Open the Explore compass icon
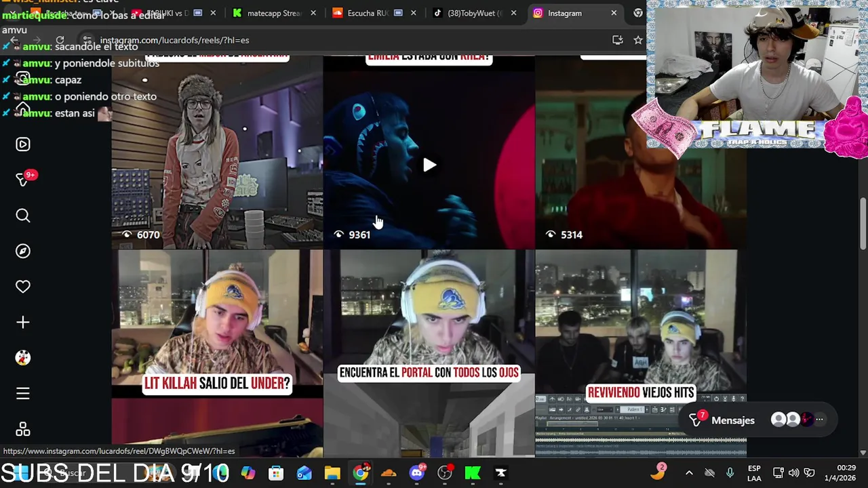Viewport: 868px width, 488px height. coord(23,251)
